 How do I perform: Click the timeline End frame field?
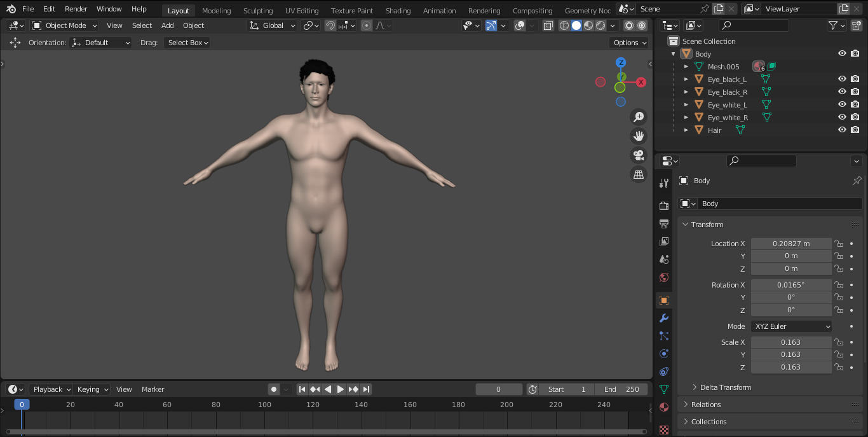tap(621, 389)
